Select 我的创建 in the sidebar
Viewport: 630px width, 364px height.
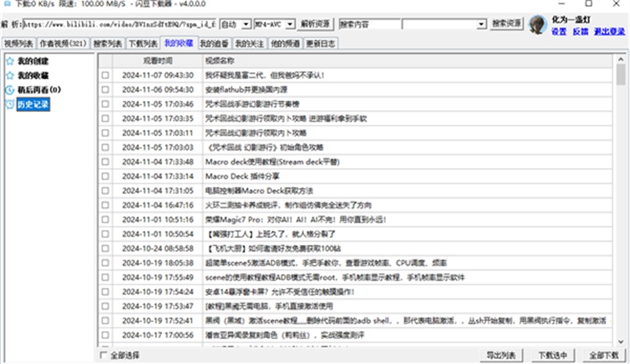(x=33, y=61)
